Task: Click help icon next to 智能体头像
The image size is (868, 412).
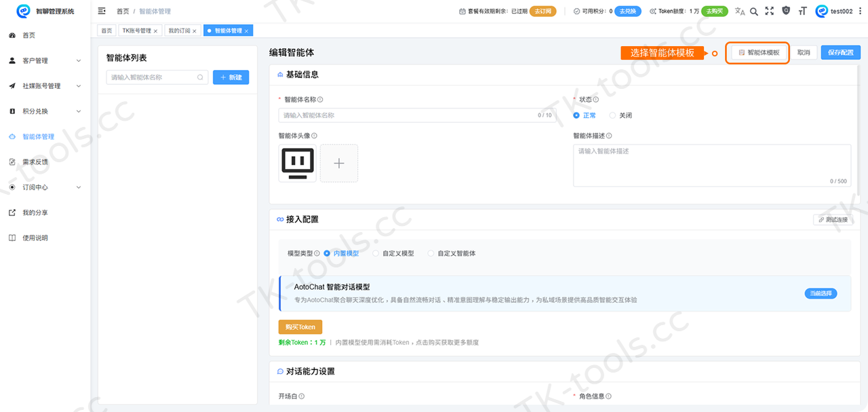Action: pyautogui.click(x=315, y=136)
